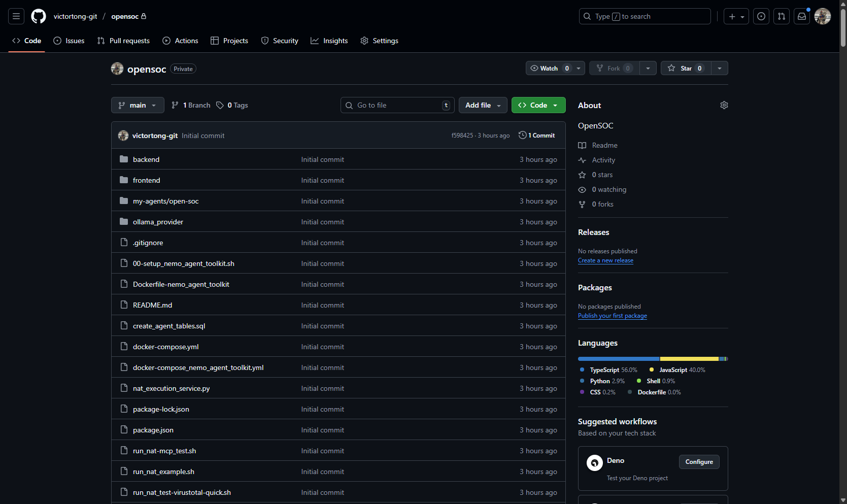Viewport: 847px width, 504px height.
Task: Open the Settings tab
Action: [x=380, y=41]
